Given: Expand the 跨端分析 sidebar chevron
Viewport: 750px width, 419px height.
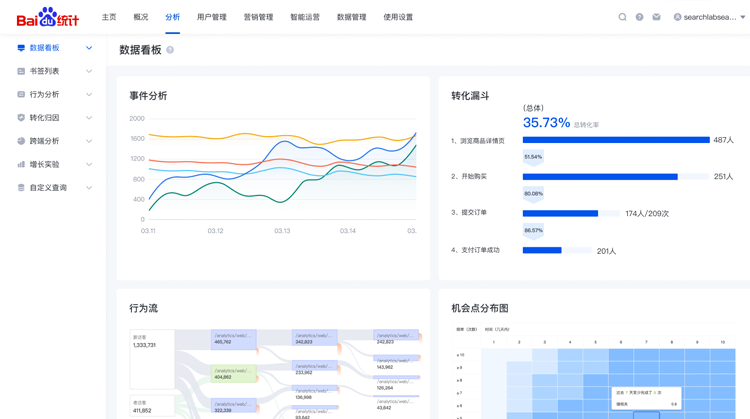Looking at the screenshot, I should (x=89, y=141).
